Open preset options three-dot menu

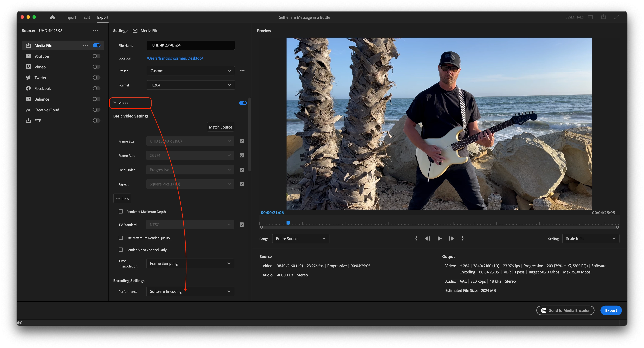pos(242,71)
